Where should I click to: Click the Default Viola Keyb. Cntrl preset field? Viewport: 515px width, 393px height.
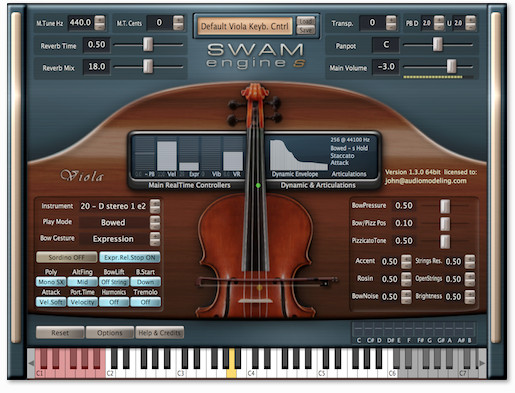[245, 26]
